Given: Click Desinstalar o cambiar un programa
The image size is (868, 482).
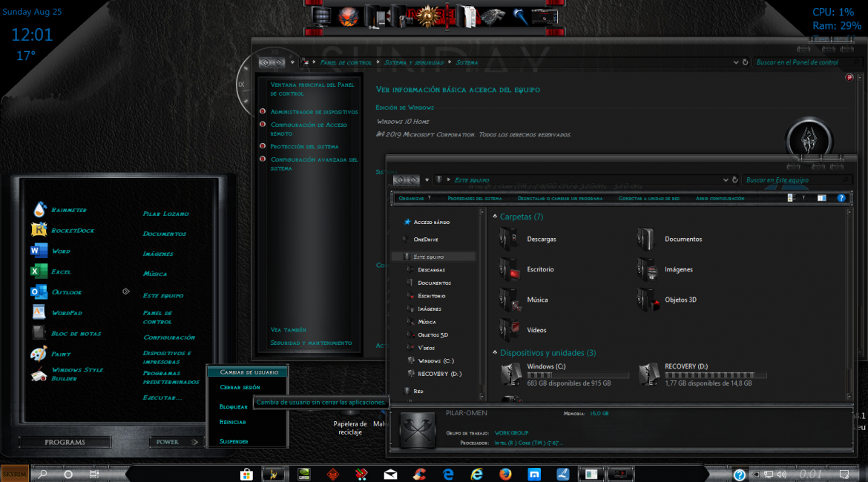Looking at the screenshot, I should point(559,198).
